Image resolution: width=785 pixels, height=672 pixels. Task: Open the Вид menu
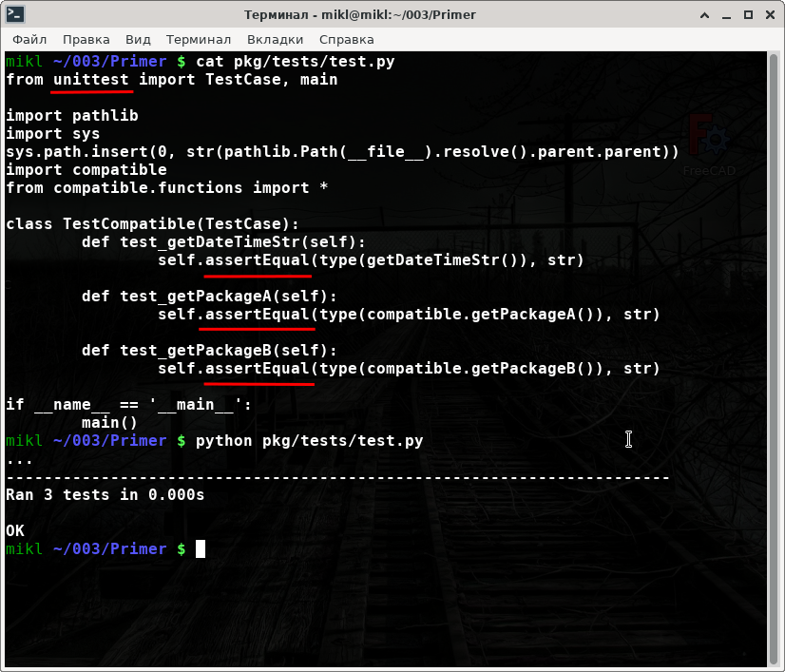pos(138,39)
